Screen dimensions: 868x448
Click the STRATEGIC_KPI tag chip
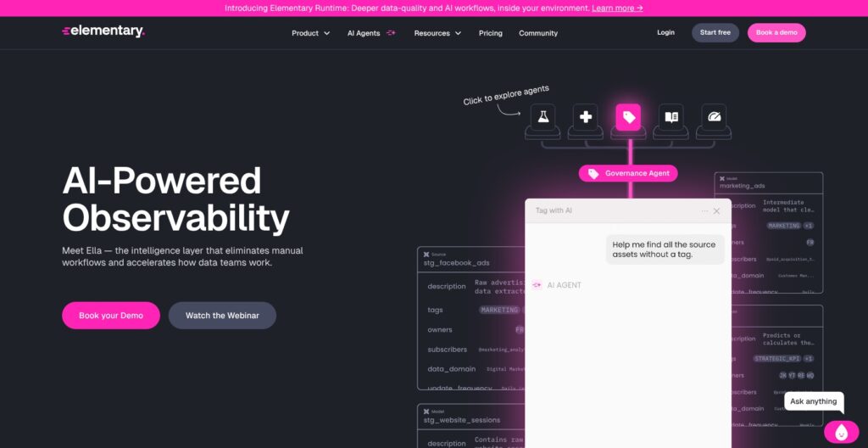click(777, 359)
